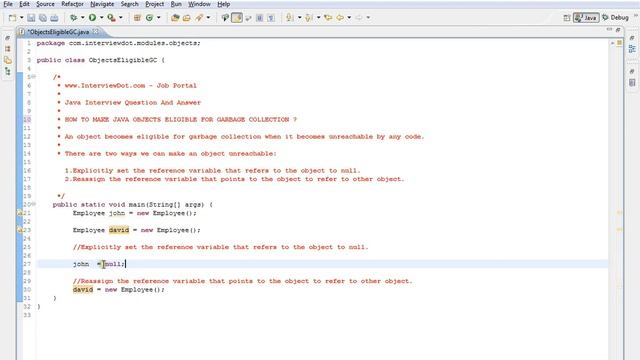Open dropdown arrow next to New icon

tap(21, 18)
